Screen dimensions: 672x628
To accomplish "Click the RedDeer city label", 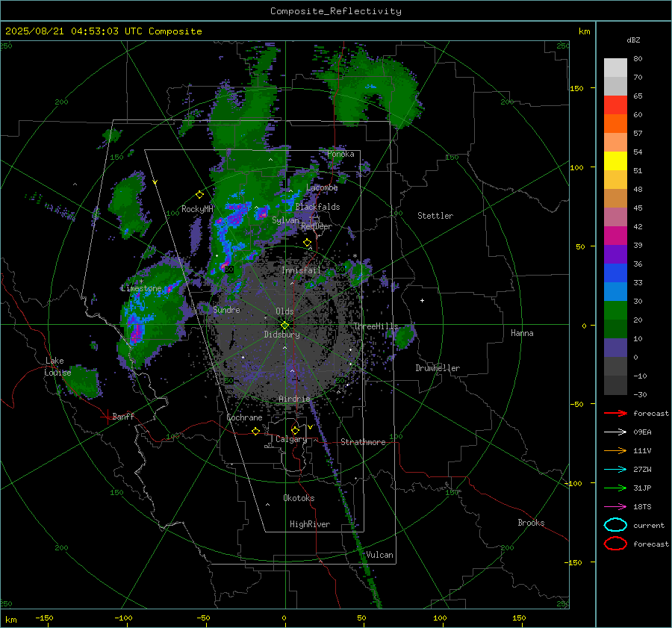I will pyautogui.click(x=317, y=226).
